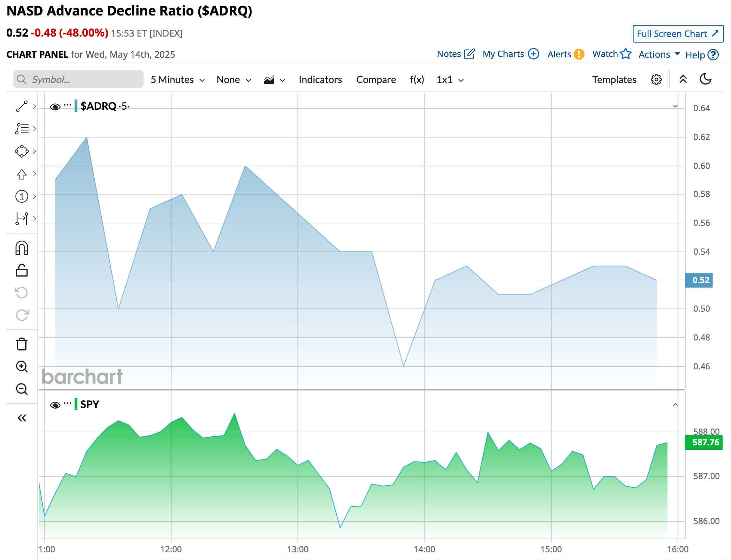
Task: Open the Templates link
Action: [614, 80]
